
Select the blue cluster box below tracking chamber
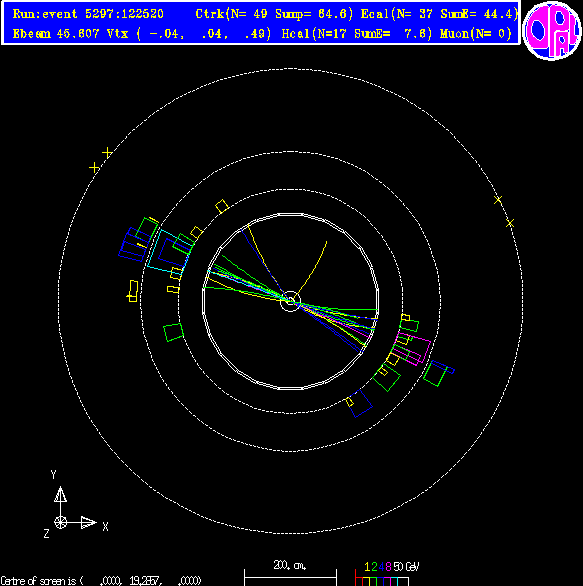pos(359,404)
